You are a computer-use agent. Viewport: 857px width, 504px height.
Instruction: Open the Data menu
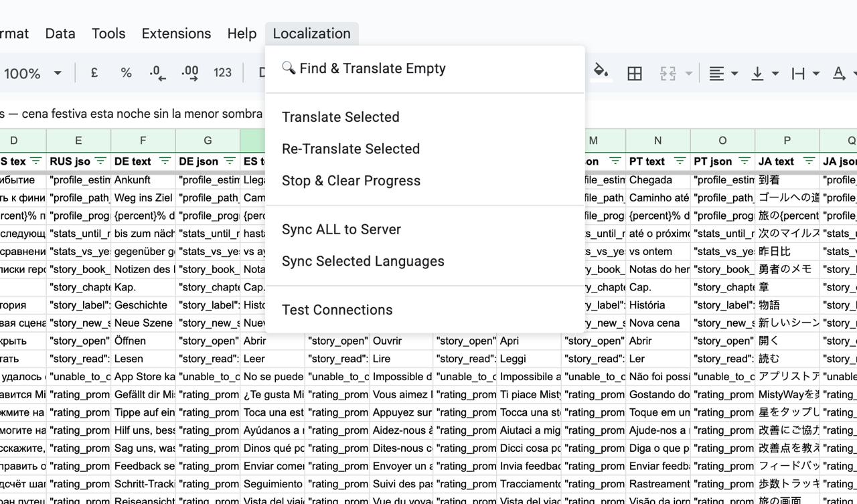pos(60,33)
